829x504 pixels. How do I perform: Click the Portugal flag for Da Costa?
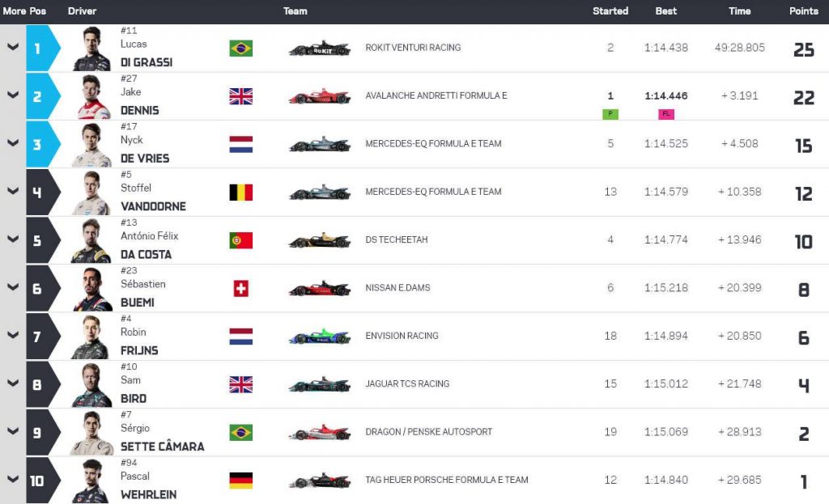coord(240,240)
